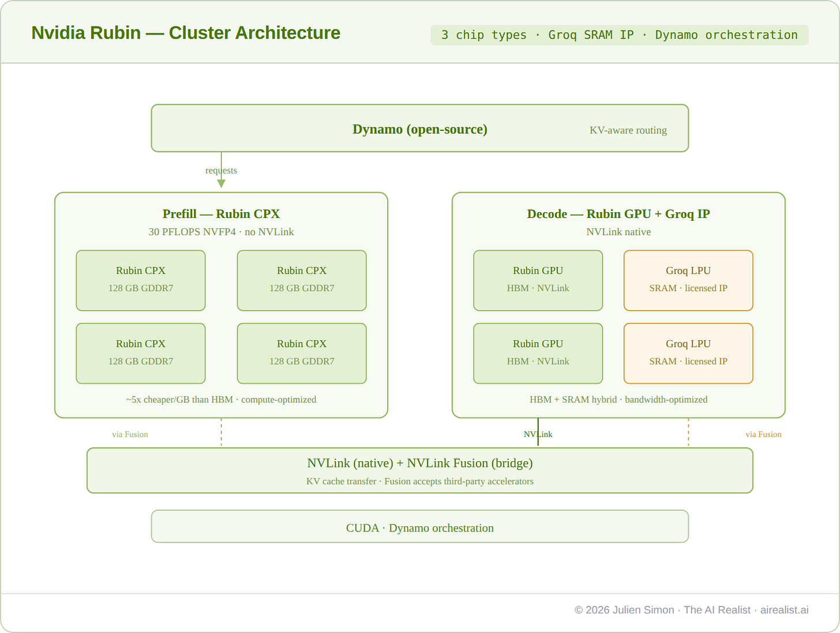Select 'NVLink (native) + NVLink Fusion (bridge)' heading
The height and width of the screenshot is (633, 840).
[420, 463]
